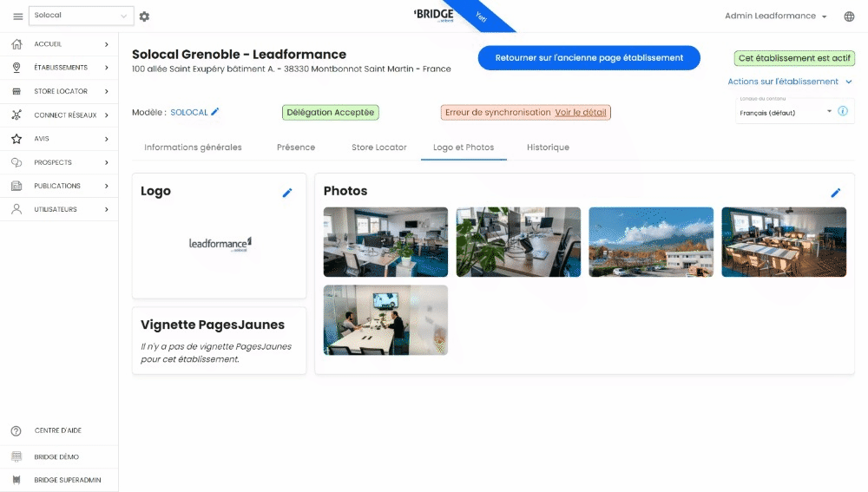This screenshot has width=868, height=492.
Task: Click Cet établissement est actif badge
Action: (794, 58)
